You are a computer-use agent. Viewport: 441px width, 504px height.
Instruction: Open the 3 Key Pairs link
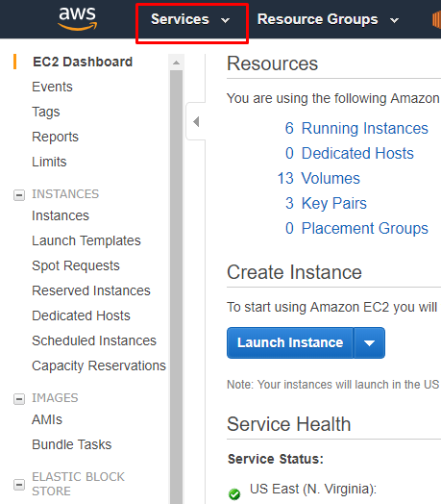326,203
